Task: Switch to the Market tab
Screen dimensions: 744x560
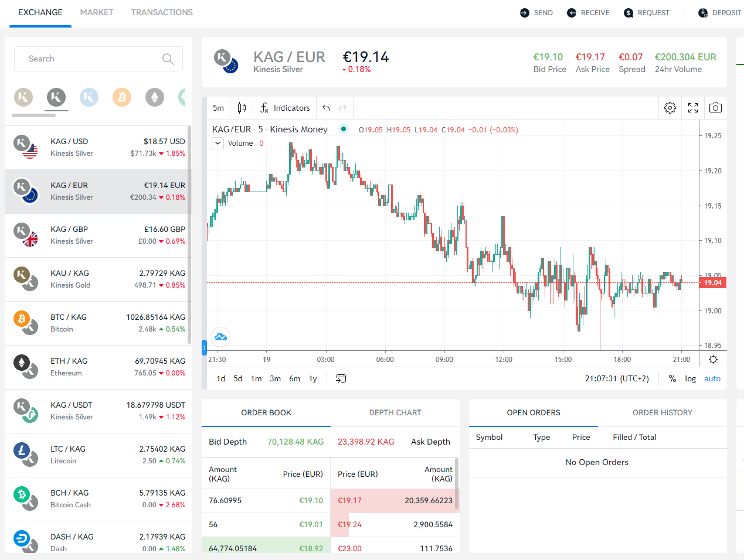Action: point(97,12)
